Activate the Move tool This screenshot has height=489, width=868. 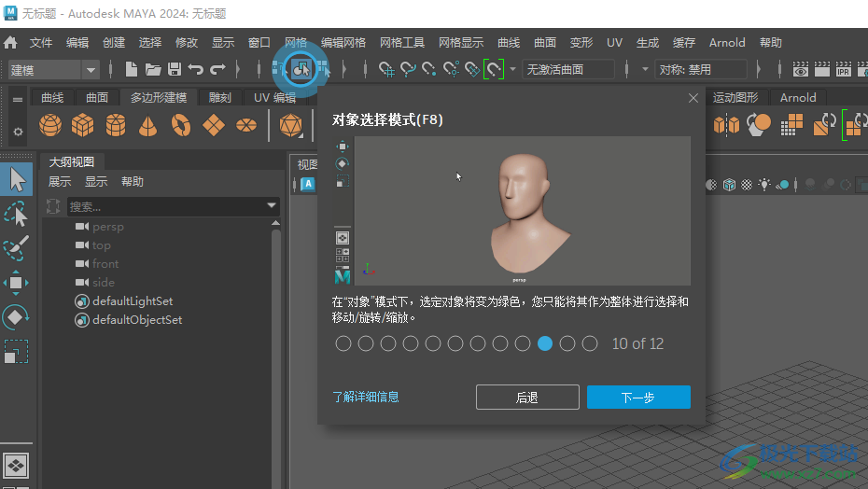[x=16, y=283]
